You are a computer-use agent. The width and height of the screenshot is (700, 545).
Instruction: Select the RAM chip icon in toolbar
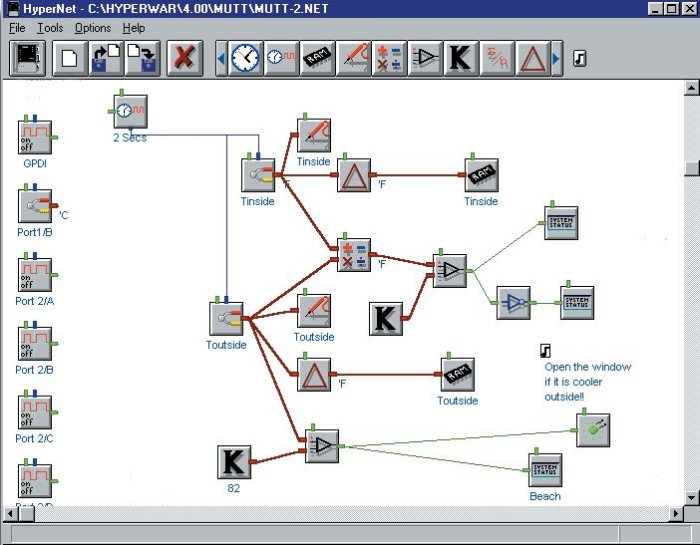click(318, 58)
